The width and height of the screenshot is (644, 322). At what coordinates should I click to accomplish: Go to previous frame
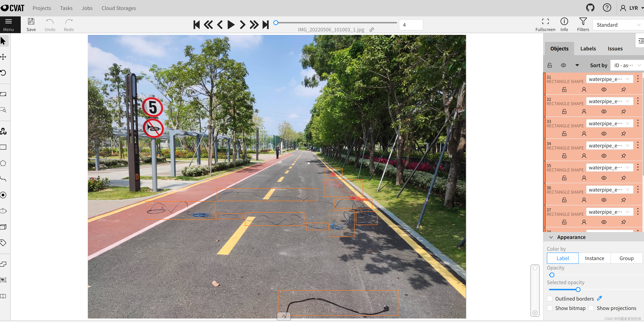point(220,25)
